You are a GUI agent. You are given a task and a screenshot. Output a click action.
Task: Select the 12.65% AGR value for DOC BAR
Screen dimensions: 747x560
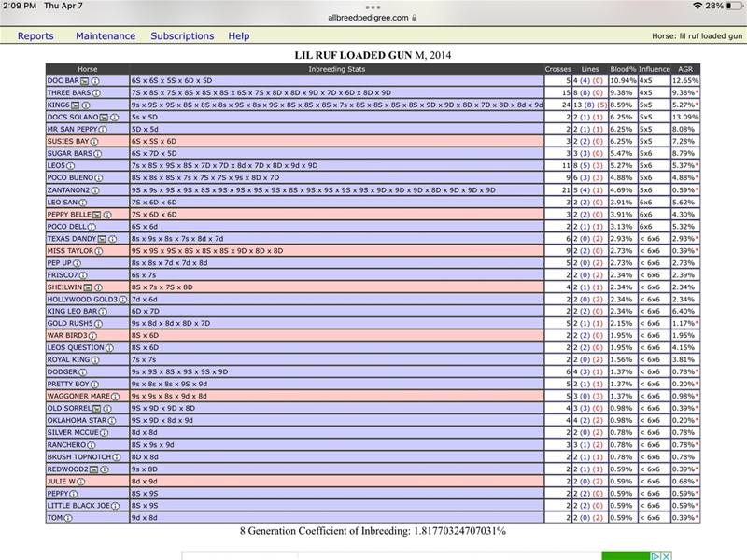pyautogui.click(x=685, y=81)
